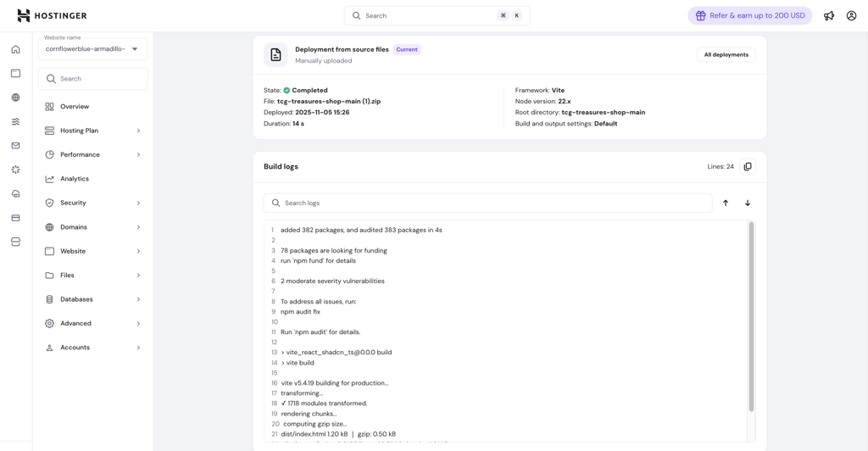
Task: Copy build logs with the copy icon
Action: click(x=748, y=167)
